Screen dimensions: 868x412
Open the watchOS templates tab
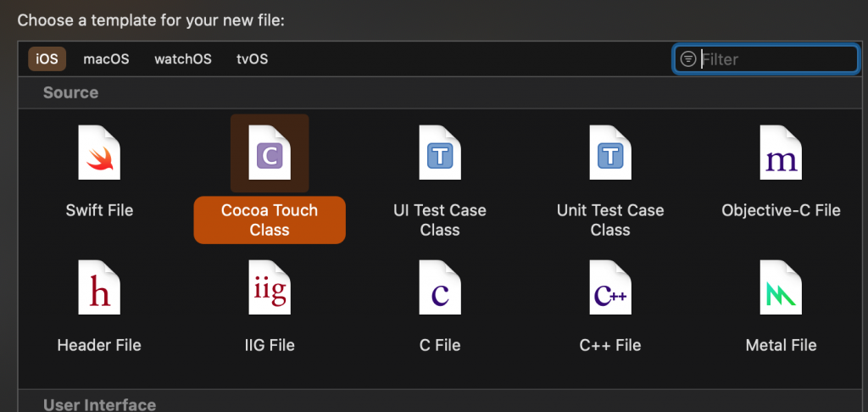(x=182, y=59)
